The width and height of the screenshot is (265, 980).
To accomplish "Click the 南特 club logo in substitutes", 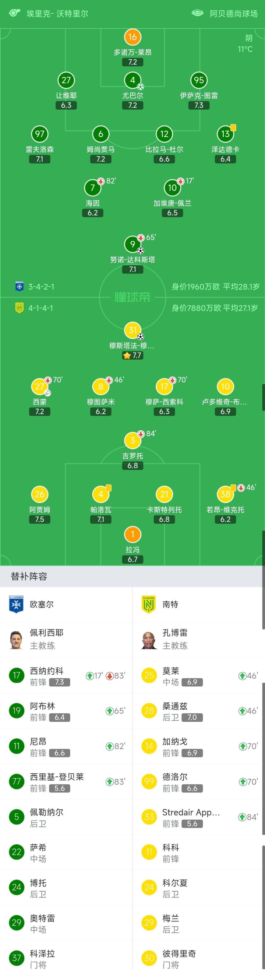I will coord(149,604).
